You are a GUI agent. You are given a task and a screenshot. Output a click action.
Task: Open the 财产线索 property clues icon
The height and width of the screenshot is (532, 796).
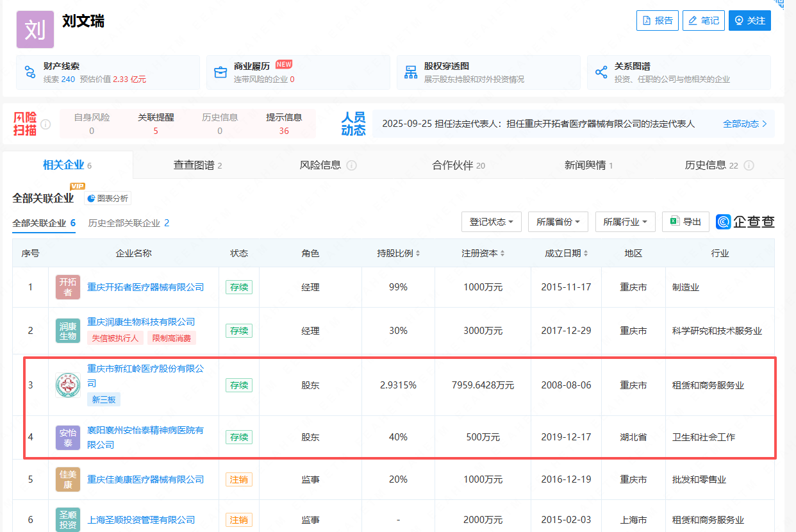[x=30, y=72]
